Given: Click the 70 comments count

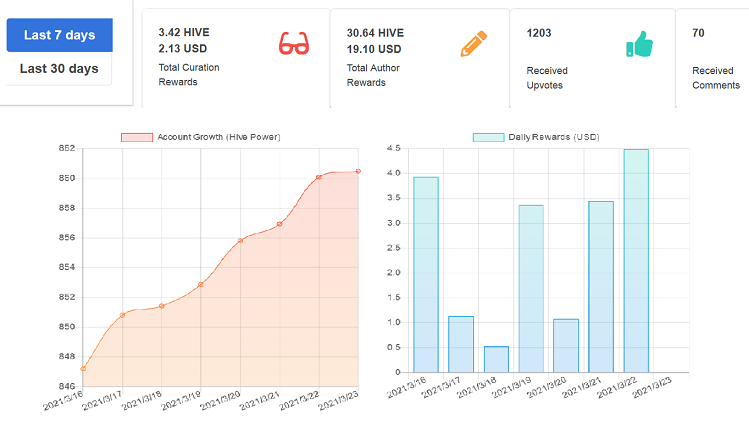Looking at the screenshot, I should click(x=698, y=33).
